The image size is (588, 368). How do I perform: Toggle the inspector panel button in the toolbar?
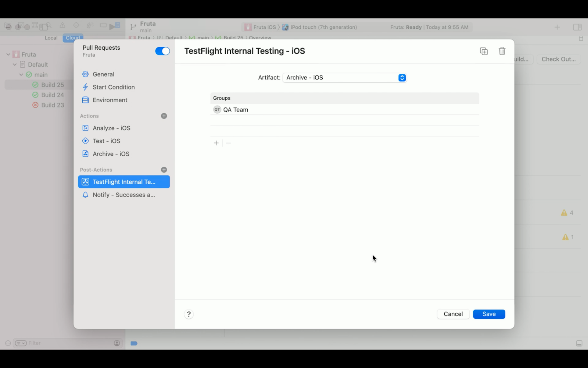tap(577, 27)
